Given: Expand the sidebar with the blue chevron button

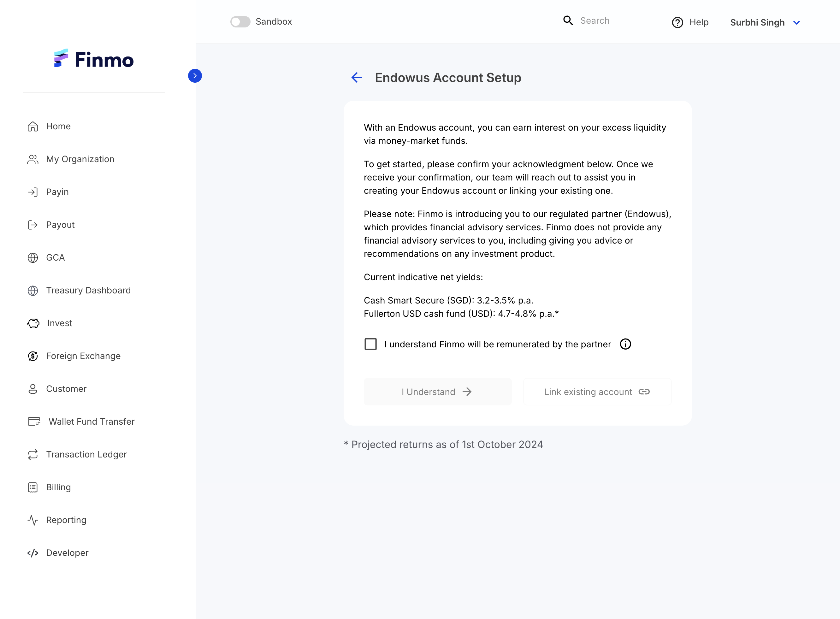Looking at the screenshot, I should point(195,76).
